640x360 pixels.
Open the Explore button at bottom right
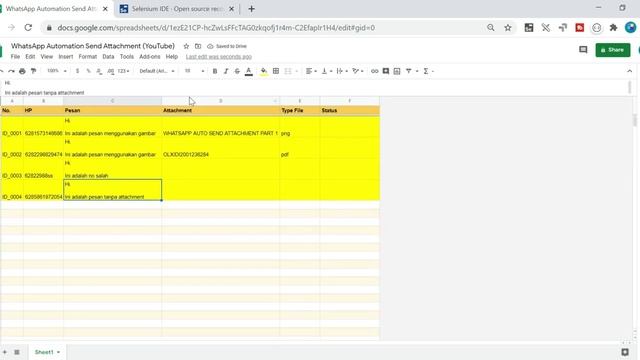(x=625, y=352)
